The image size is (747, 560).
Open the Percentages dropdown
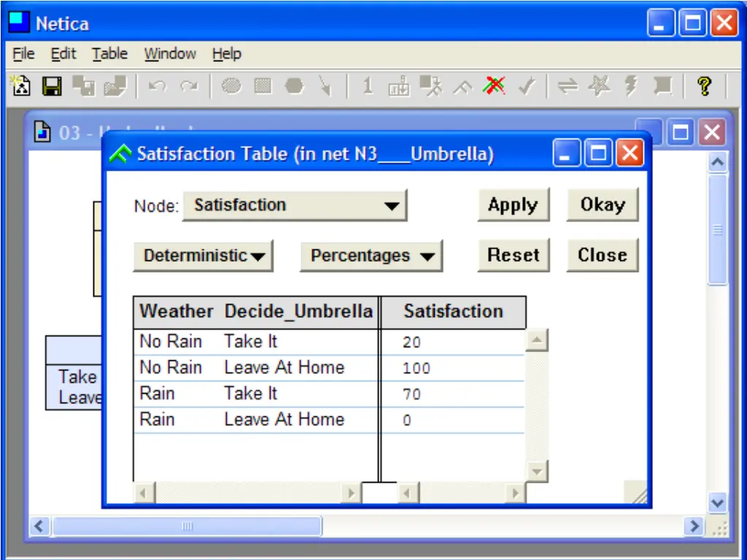point(371,256)
